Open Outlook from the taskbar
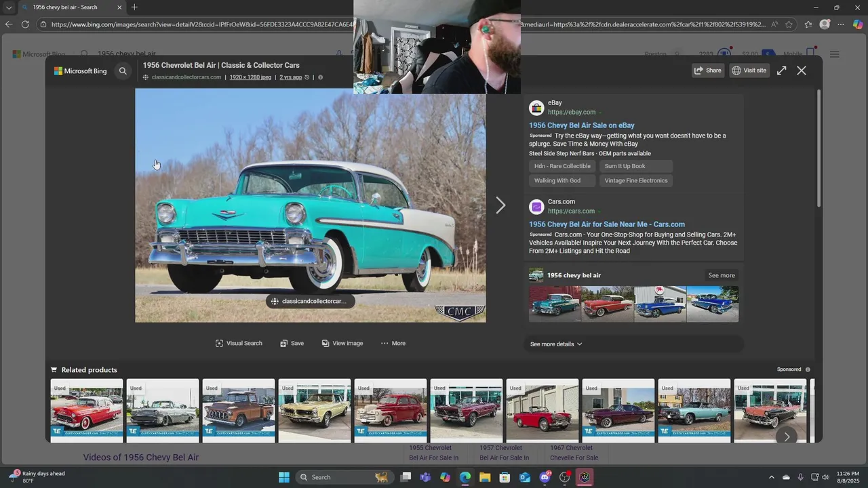The width and height of the screenshot is (868, 488). [525, 477]
